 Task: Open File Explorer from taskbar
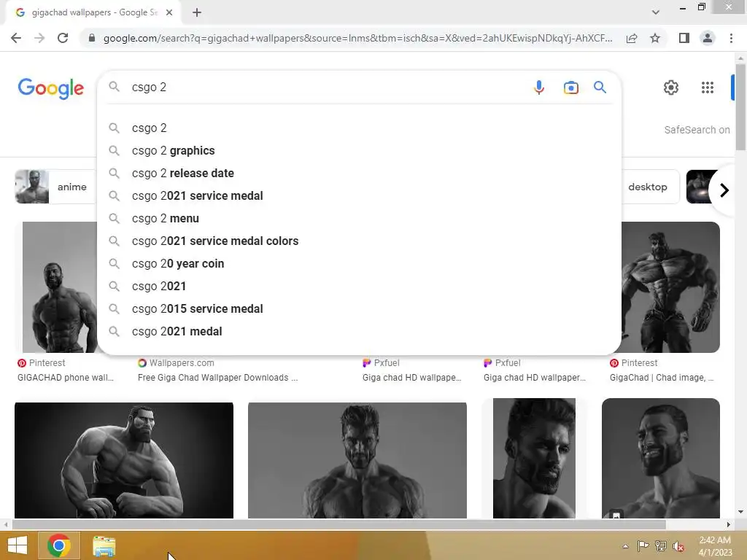104,545
